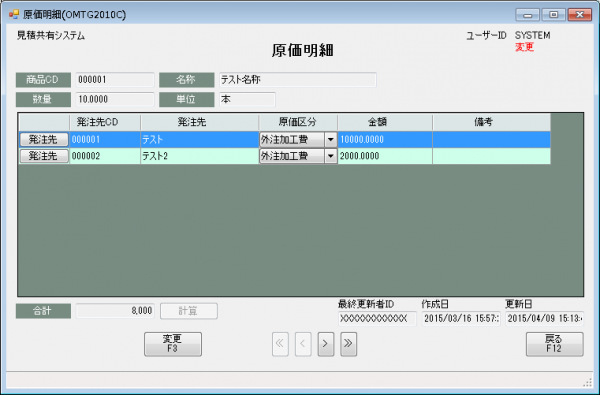Click the 最終更新者ID field
The width and height of the screenshot is (600, 395).
coord(377,318)
